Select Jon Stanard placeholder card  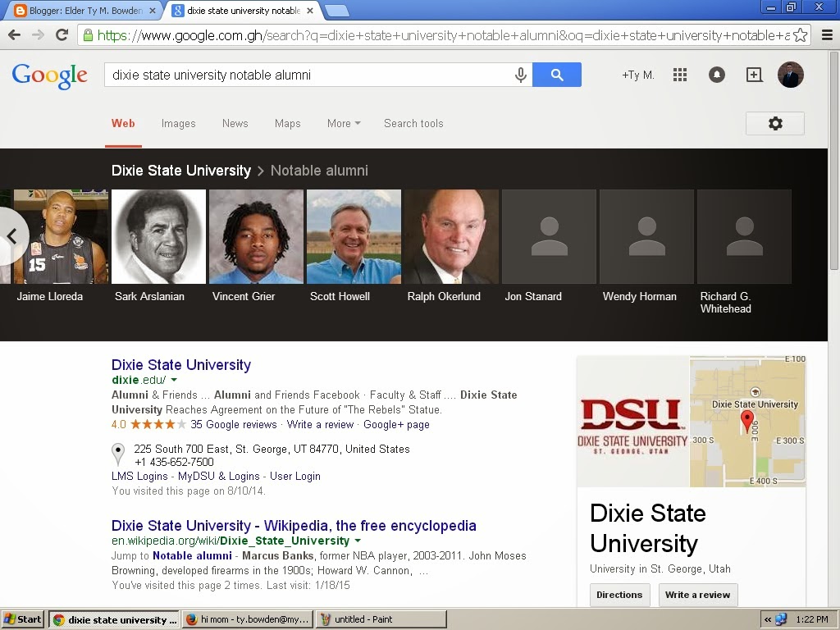[549, 236]
